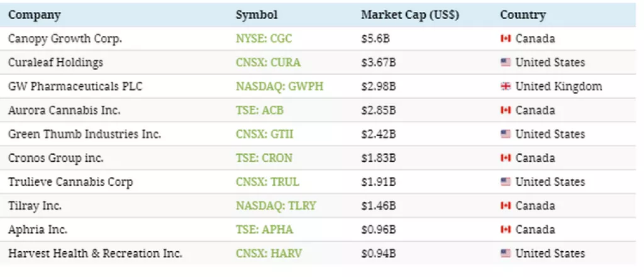Click the Symbol column header
The height and width of the screenshot is (277, 644).
click(x=257, y=14)
